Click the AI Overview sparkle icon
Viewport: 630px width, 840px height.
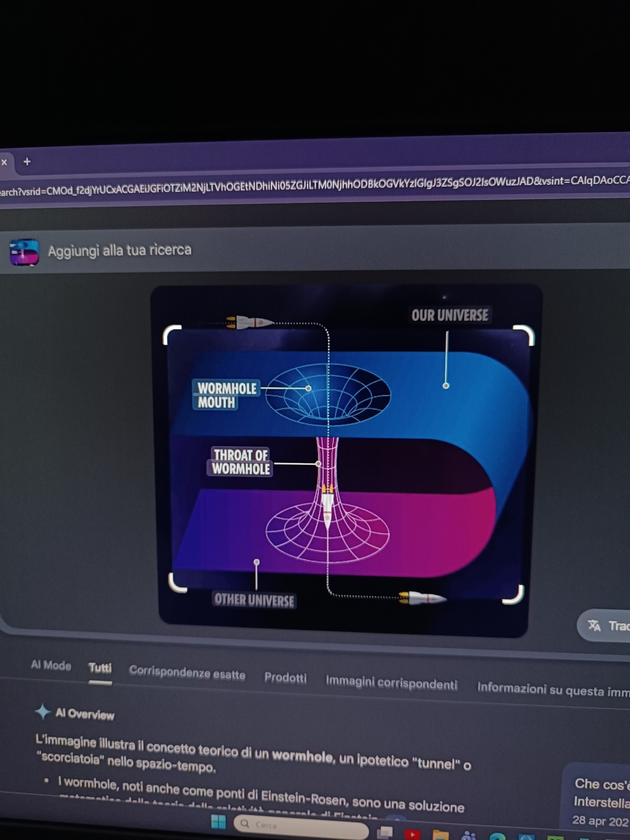tap(43, 712)
